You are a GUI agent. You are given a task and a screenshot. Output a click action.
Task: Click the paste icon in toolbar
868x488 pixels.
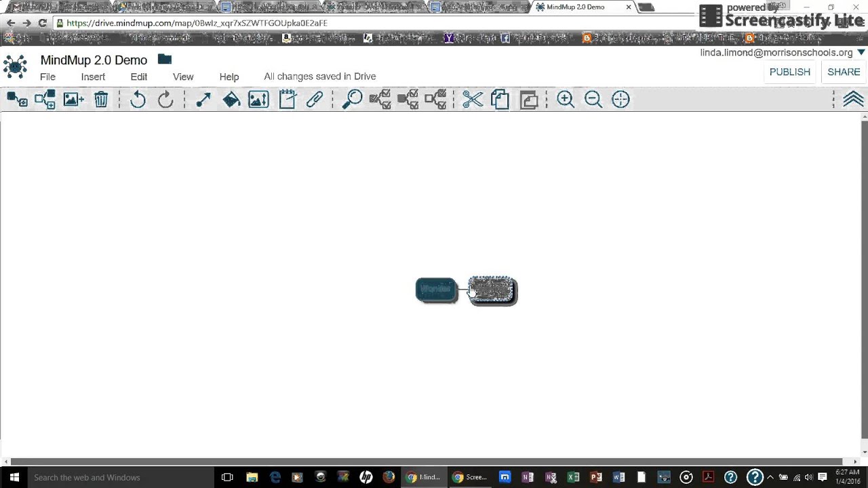click(529, 100)
